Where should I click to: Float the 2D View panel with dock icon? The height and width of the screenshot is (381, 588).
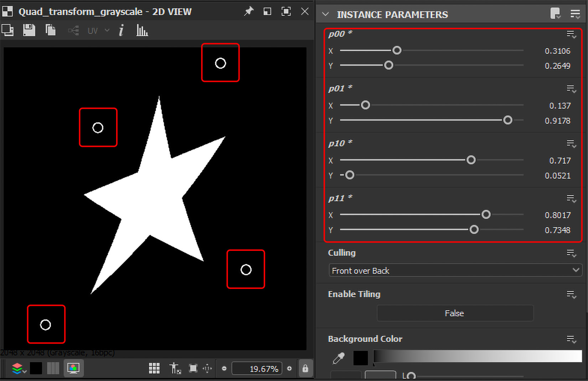pyautogui.click(x=267, y=11)
